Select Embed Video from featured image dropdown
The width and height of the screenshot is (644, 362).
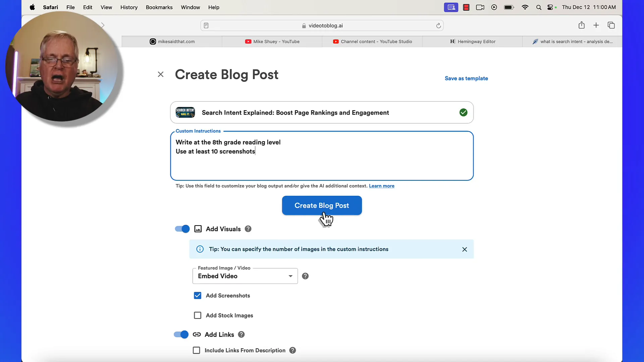(x=246, y=276)
